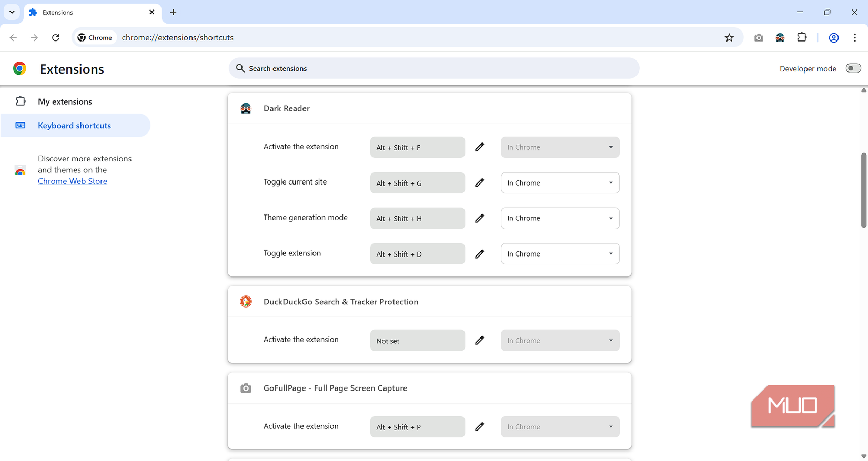Click GoFullPage - Full Page Screen Capture title

(x=335, y=388)
